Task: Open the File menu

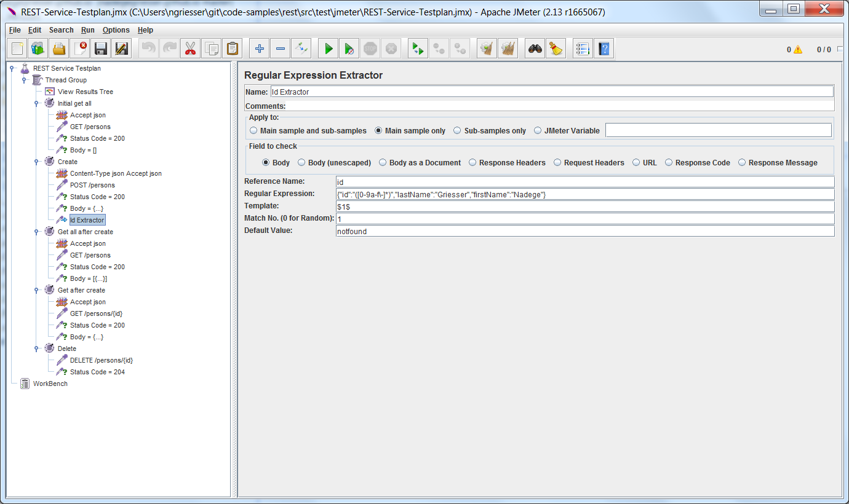Action: tap(15, 30)
